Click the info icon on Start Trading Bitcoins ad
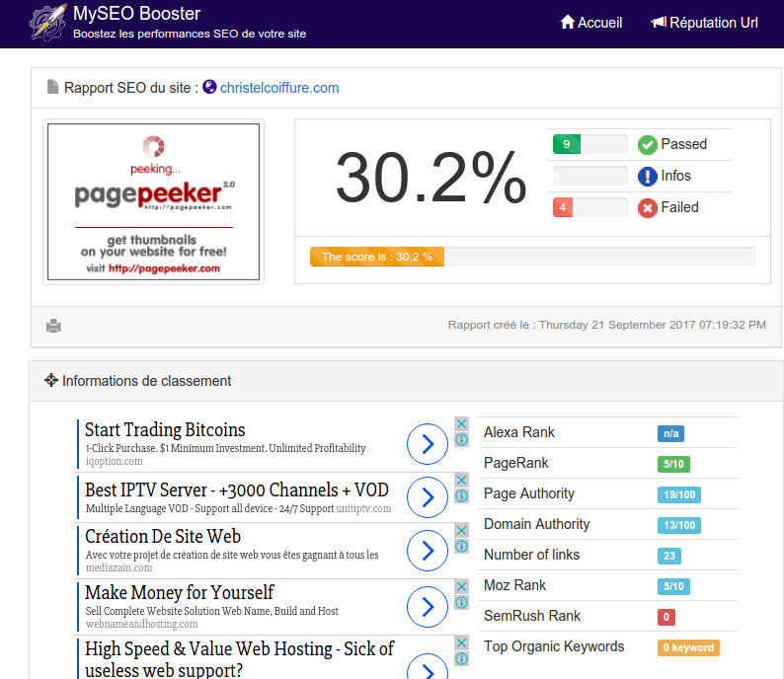Viewport: 784px width, 679px height. pos(461,440)
